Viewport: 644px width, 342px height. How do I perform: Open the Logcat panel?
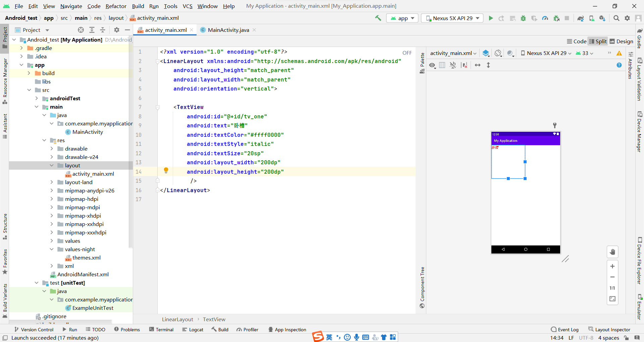[193, 329]
